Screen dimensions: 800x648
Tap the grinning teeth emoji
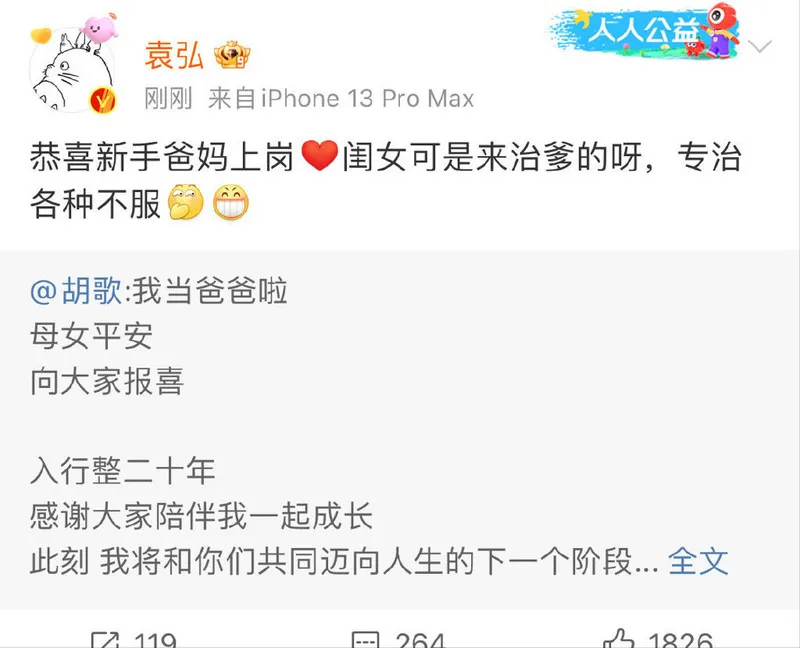coord(231,202)
